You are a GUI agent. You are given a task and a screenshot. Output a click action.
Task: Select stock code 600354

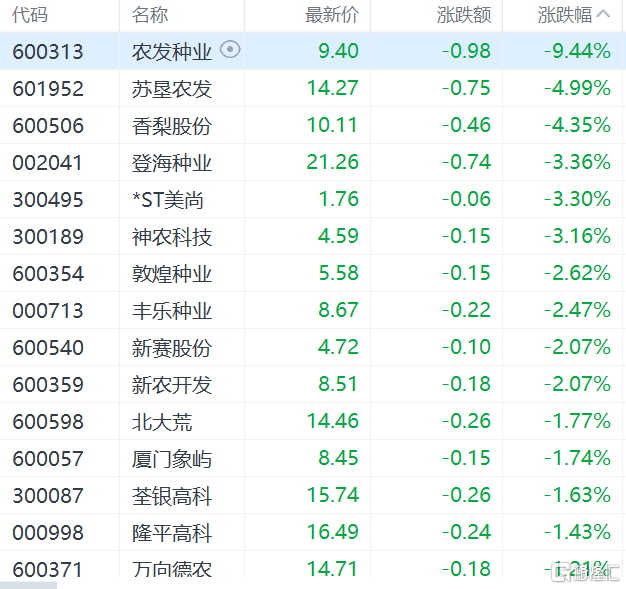[48, 274]
